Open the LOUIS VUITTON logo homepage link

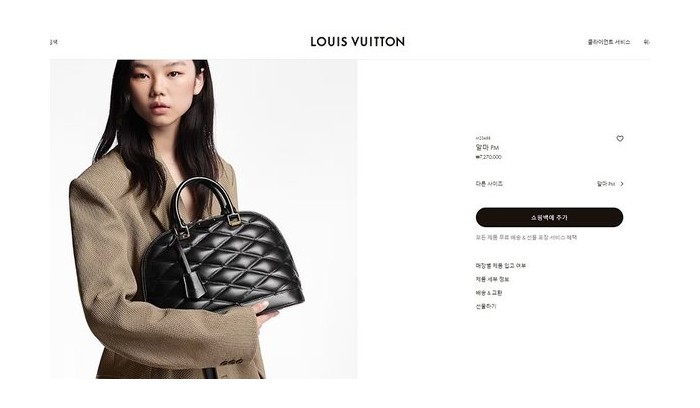click(358, 42)
